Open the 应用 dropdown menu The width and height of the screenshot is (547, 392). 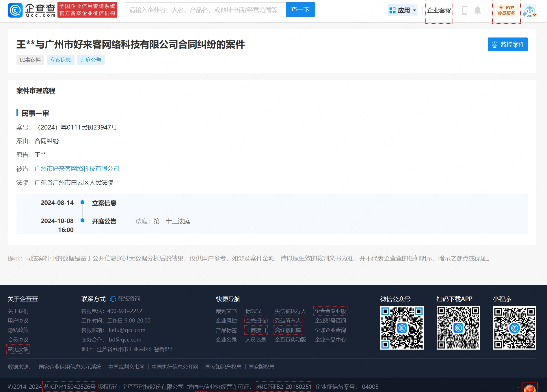point(403,10)
